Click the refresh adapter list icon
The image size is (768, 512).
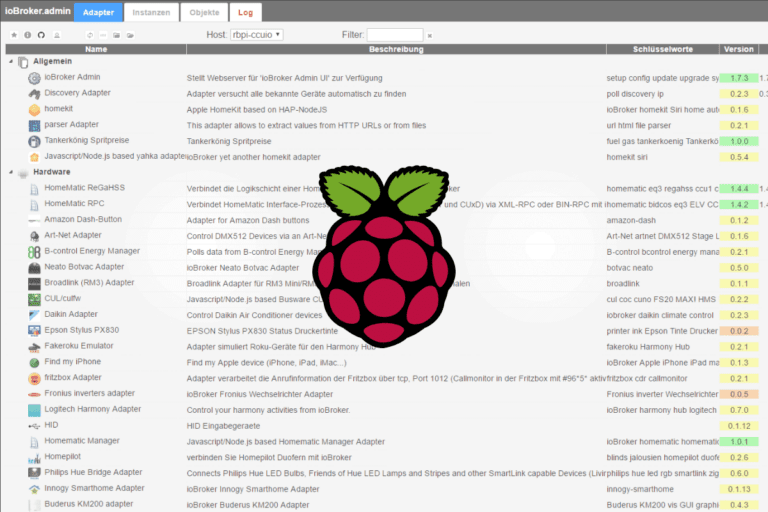[90, 35]
